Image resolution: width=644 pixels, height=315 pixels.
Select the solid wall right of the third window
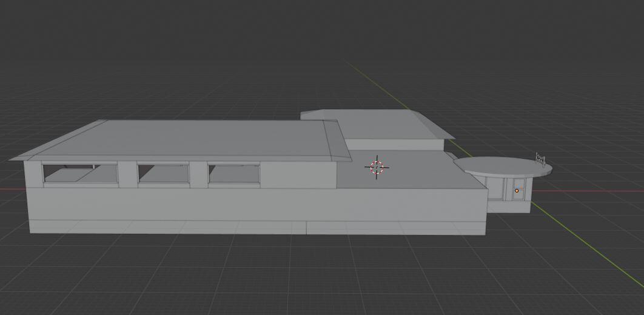point(297,174)
